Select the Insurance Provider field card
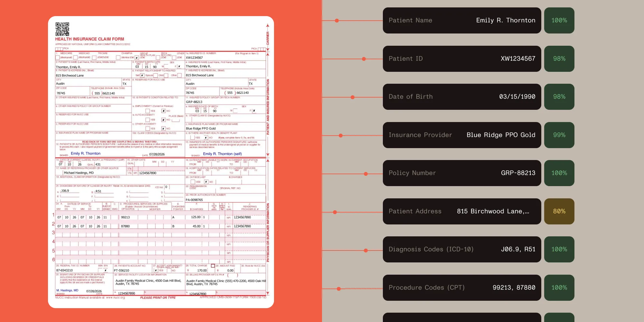The width and height of the screenshot is (644, 322). [x=462, y=135]
